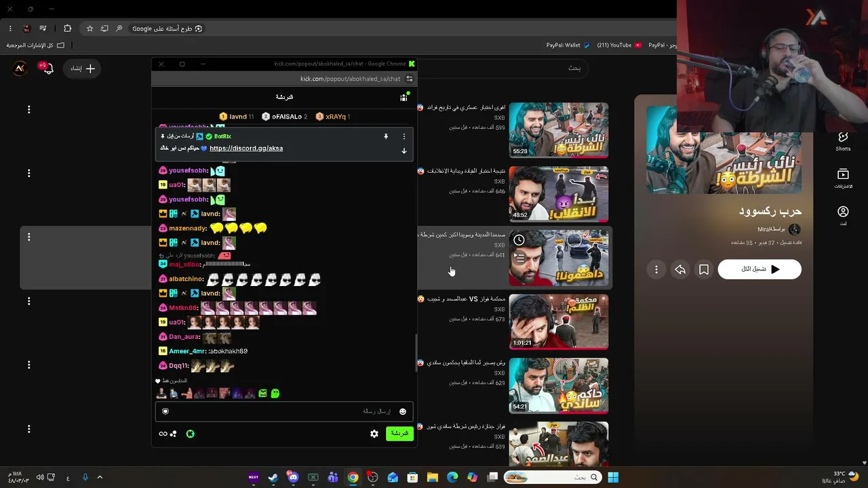868x488 pixels.
Task: Open the You profile sidebar icon
Action: coord(843,216)
